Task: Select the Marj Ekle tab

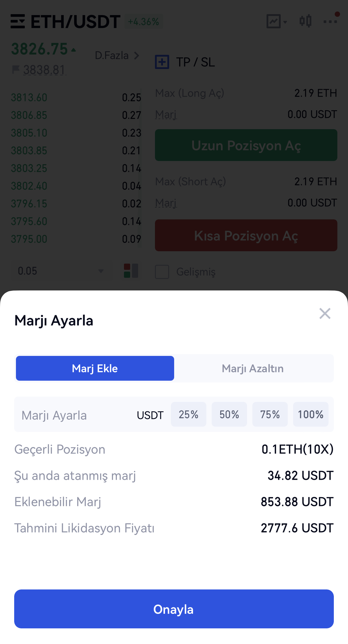Action: [95, 368]
